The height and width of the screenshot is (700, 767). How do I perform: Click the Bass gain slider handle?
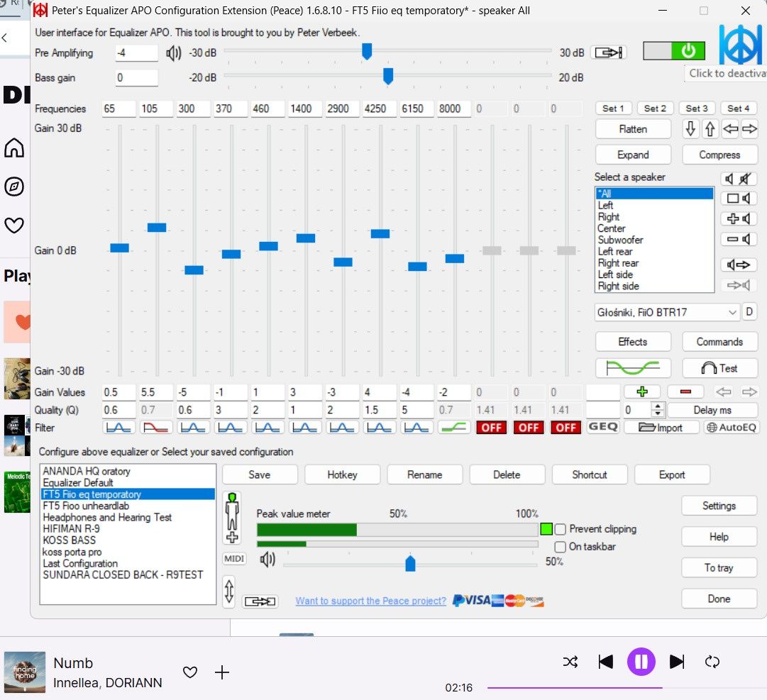tap(388, 77)
